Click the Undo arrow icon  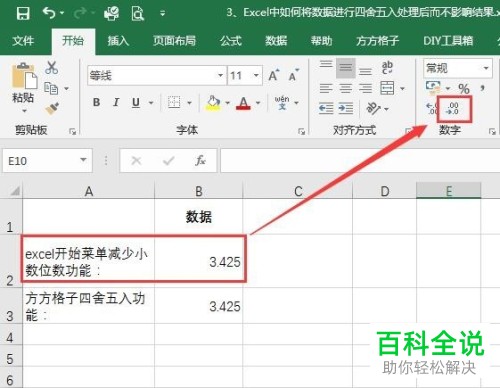tap(49, 13)
